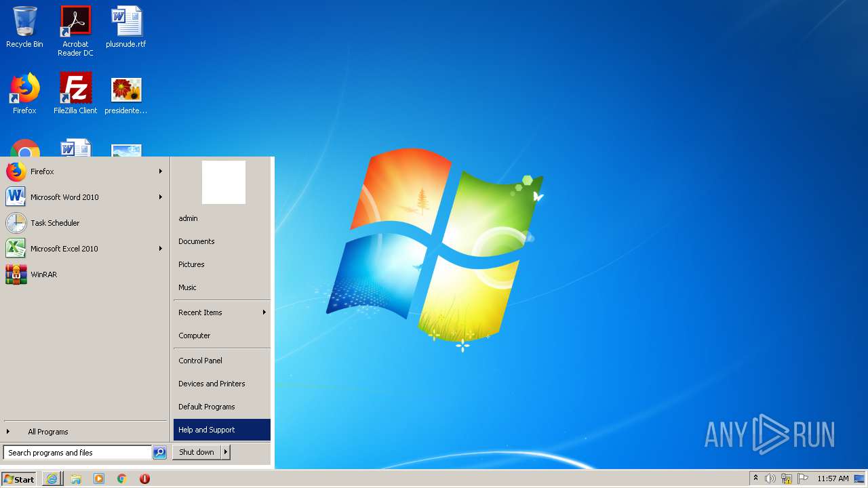The width and height of the screenshot is (868, 488).
Task: Launch Firefox from Start menu list
Action: [85, 171]
